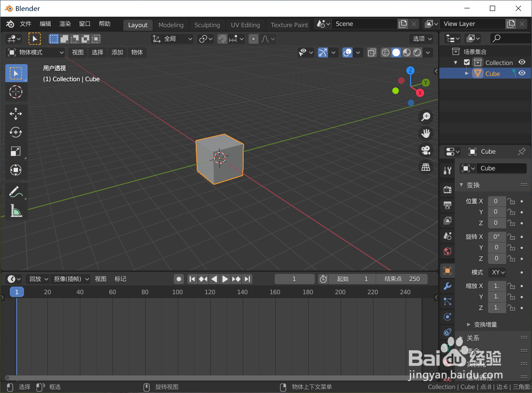Screen dimensions: 532x393
Task: Click the Blender logo menu icon
Action: [10, 24]
